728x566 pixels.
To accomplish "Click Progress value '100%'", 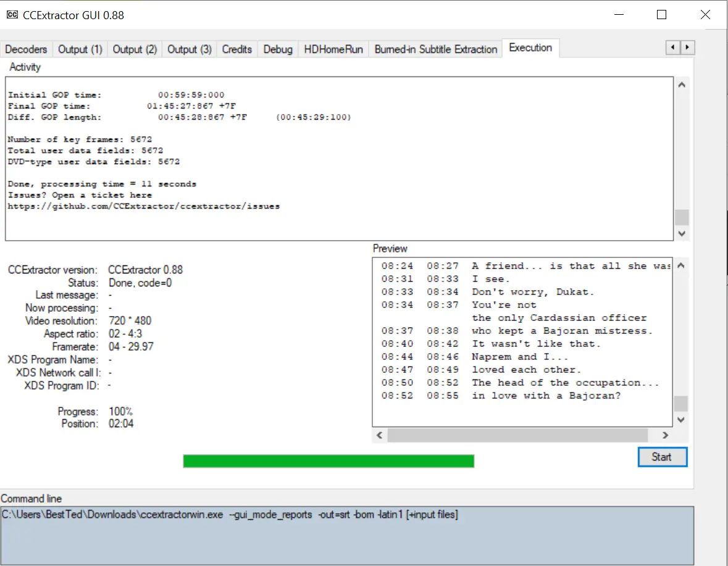I will click(120, 412).
